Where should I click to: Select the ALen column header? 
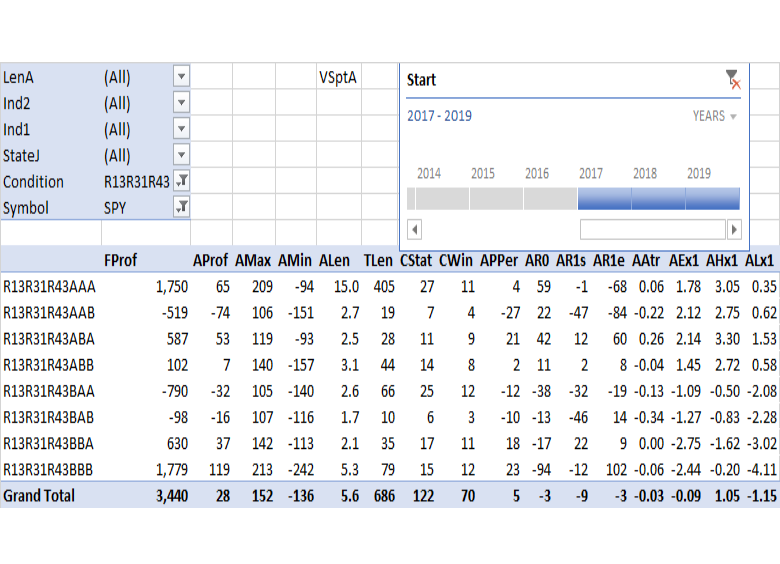point(334,261)
